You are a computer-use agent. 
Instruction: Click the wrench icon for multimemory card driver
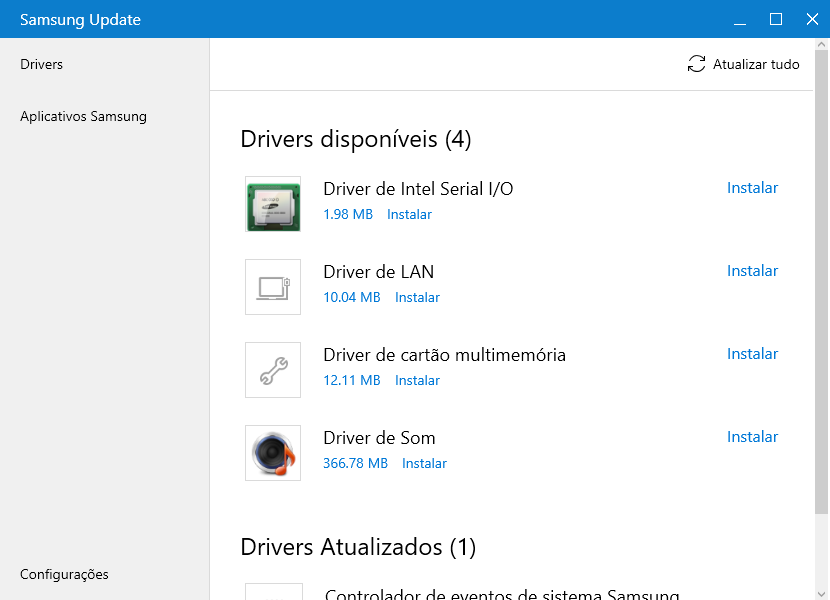(x=272, y=369)
